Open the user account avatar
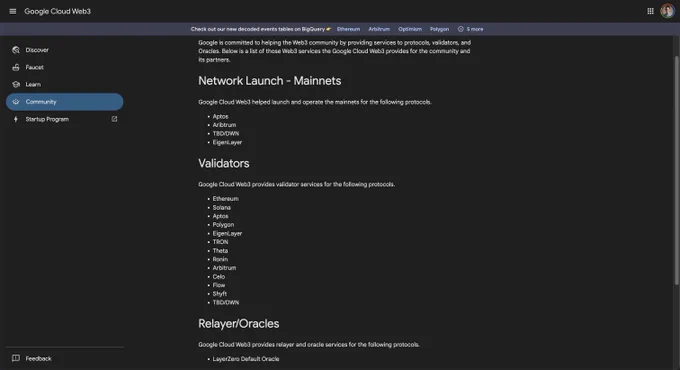This screenshot has height=370, width=680. (667, 11)
